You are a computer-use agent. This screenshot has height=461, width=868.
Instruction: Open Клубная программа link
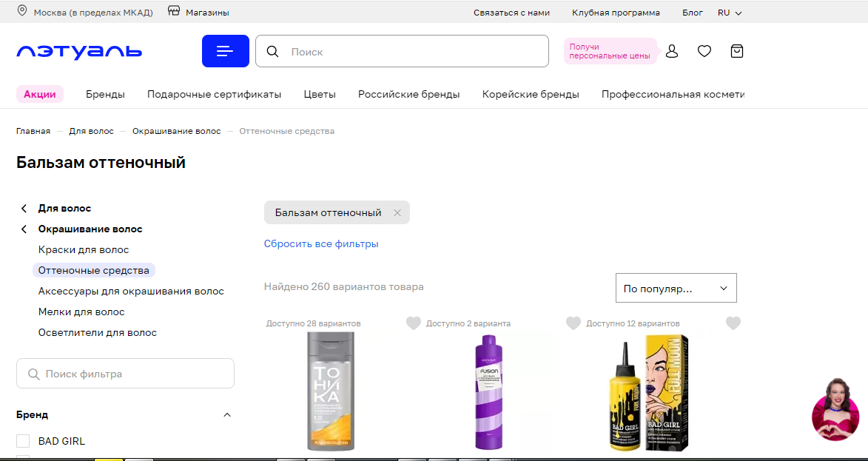[x=616, y=12]
